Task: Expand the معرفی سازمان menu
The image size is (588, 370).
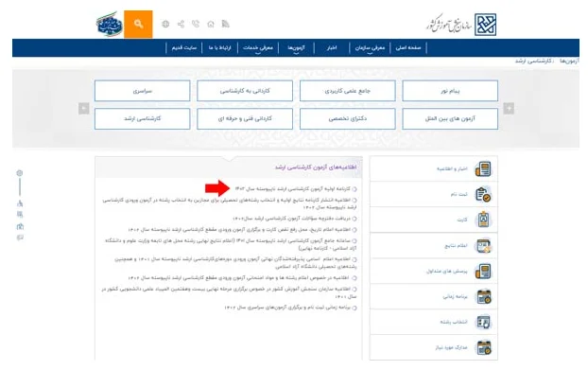Action: (370, 48)
